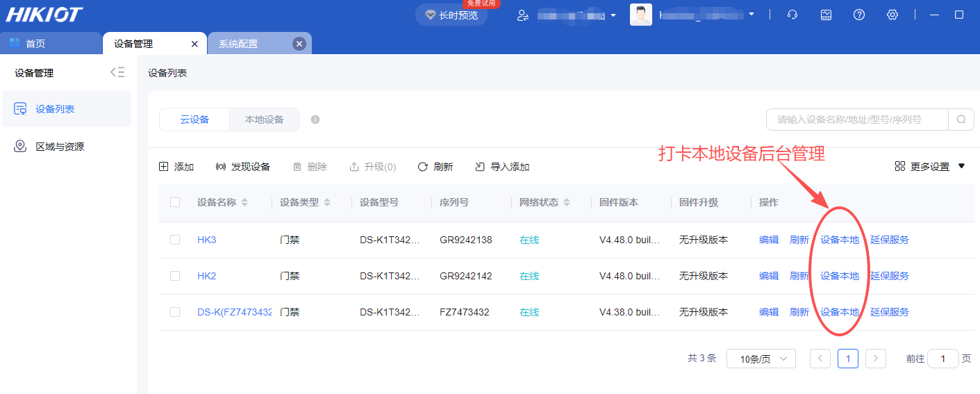The image size is (980, 394).
Task: Open the DS-K(FZ7473432 device link
Action: pyautogui.click(x=235, y=312)
